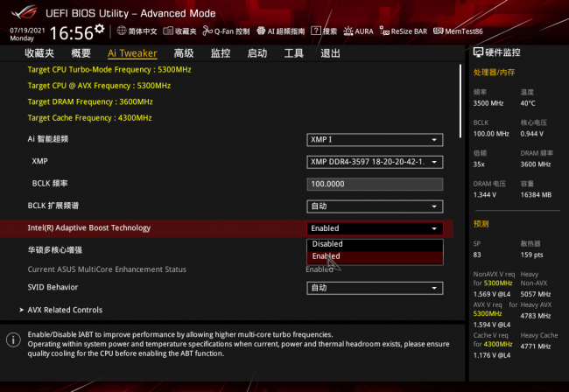
Task: Open the 高级 tab
Action: tap(184, 53)
